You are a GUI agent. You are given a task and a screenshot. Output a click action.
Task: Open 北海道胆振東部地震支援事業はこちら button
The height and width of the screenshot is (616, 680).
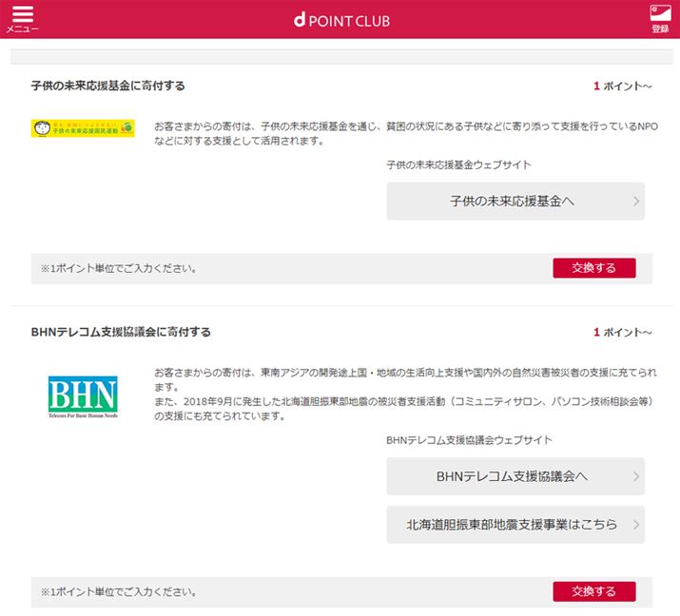click(x=513, y=525)
